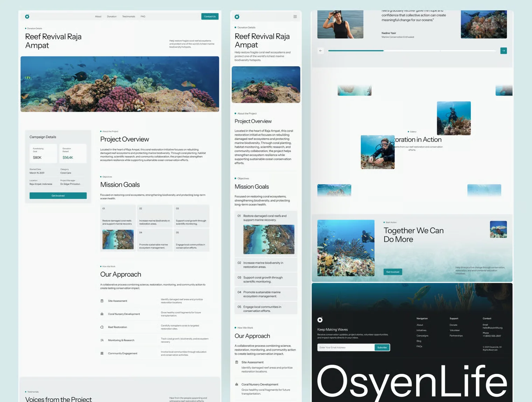Click the Site Assessment icon in desktop approach list
The image size is (532, 402).
click(x=102, y=301)
